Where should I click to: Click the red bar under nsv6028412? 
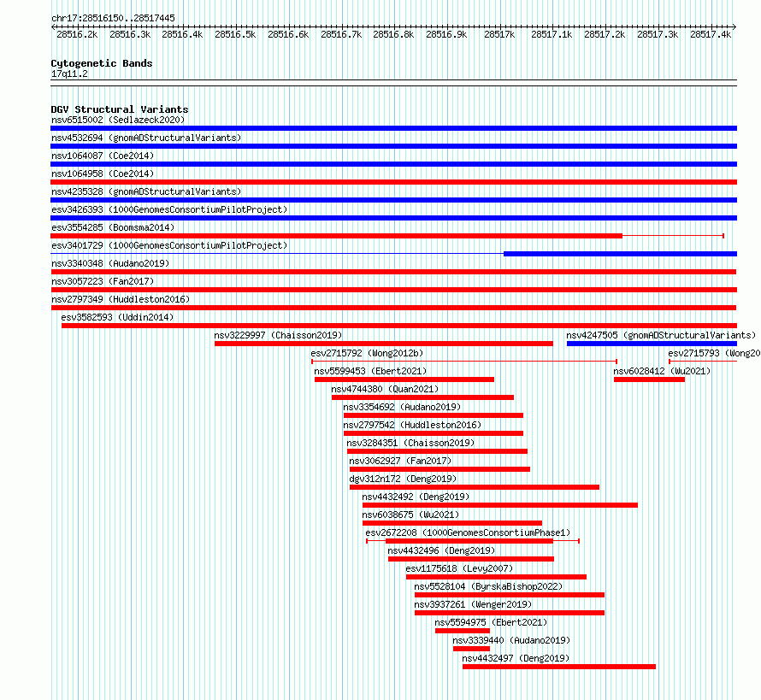click(649, 379)
